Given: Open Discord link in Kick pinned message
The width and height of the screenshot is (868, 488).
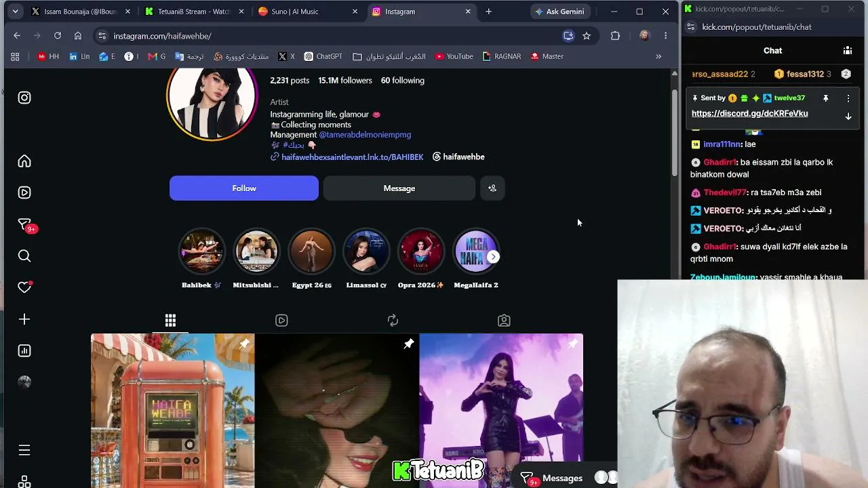Looking at the screenshot, I should tap(749, 113).
